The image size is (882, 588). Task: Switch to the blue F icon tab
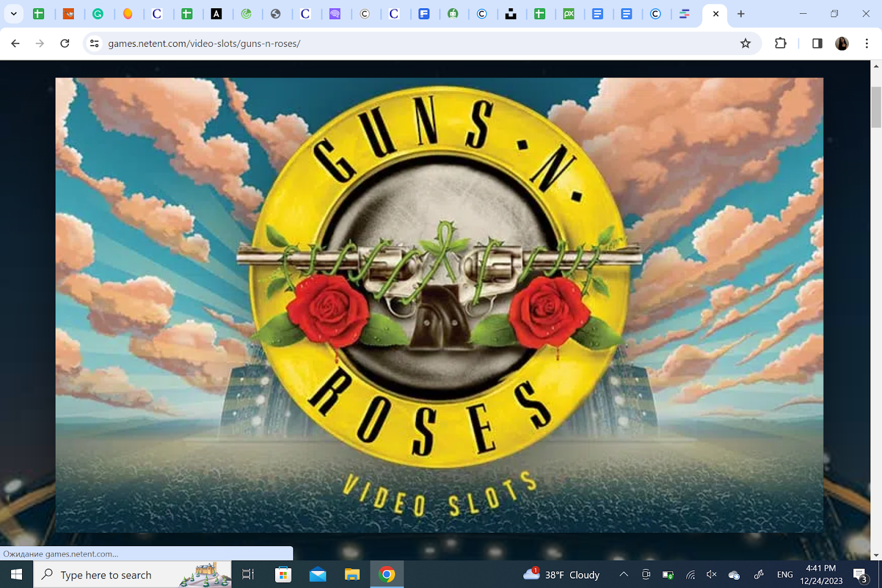point(424,14)
